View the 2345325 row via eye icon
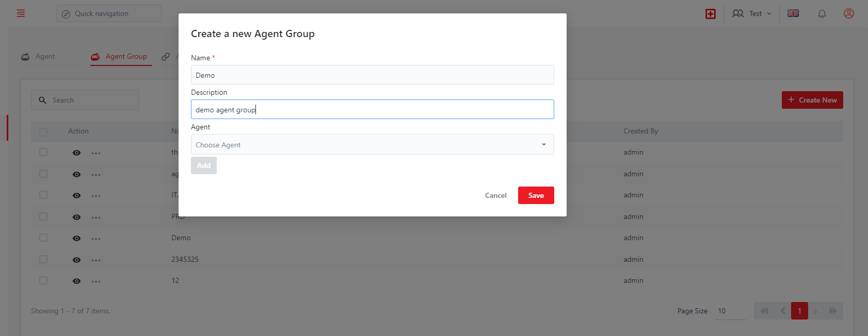Viewport: 868px width, 336px height. [76, 260]
